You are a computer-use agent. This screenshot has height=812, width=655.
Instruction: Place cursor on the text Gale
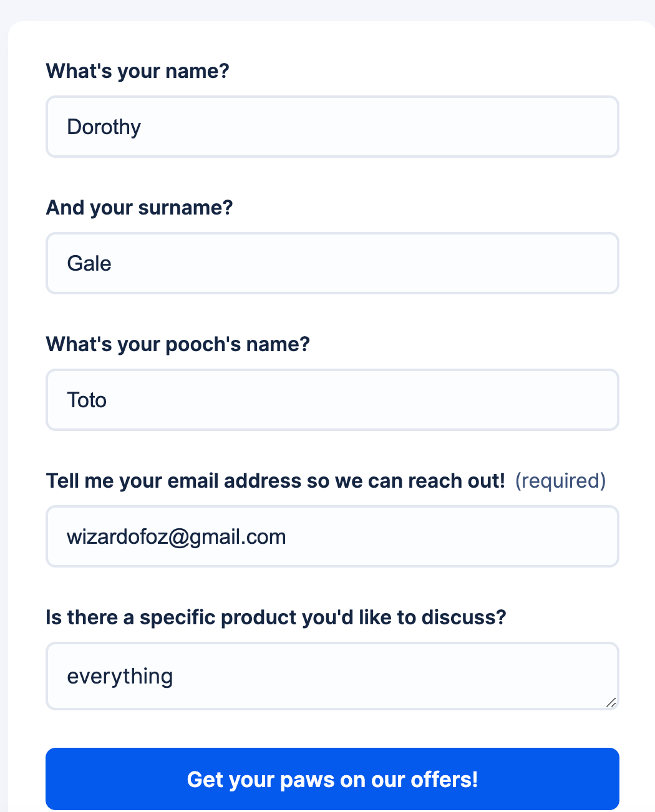pyautogui.click(x=89, y=264)
